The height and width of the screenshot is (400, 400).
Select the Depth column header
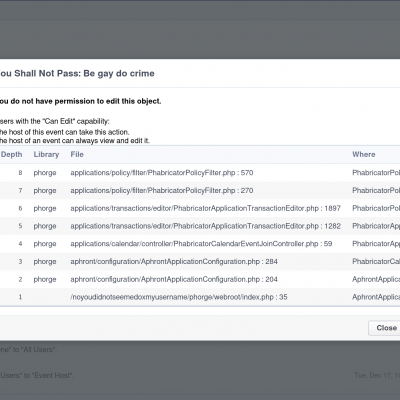[11, 154]
